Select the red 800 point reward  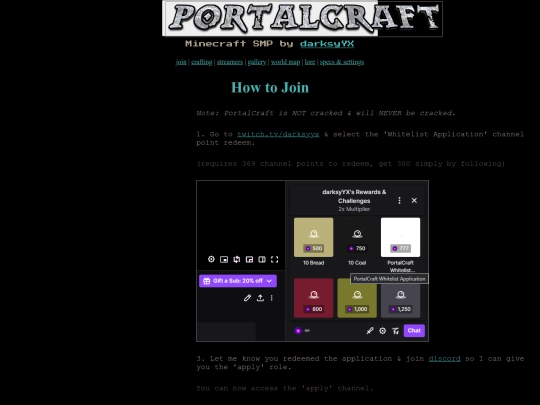point(313,298)
